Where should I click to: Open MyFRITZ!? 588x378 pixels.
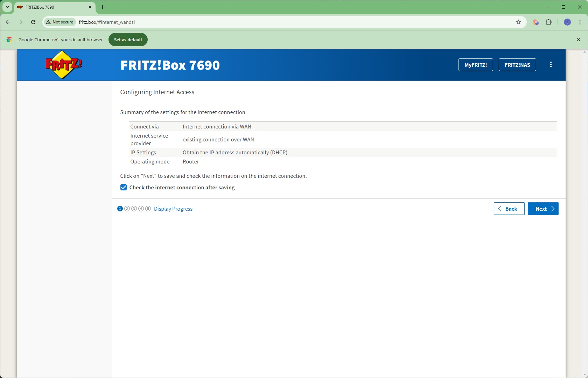pos(476,65)
